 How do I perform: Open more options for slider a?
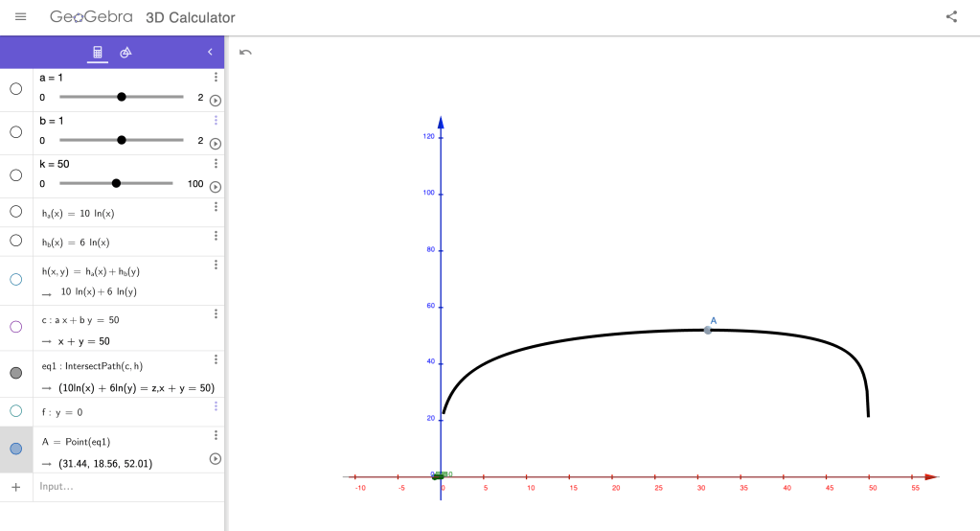[216, 78]
